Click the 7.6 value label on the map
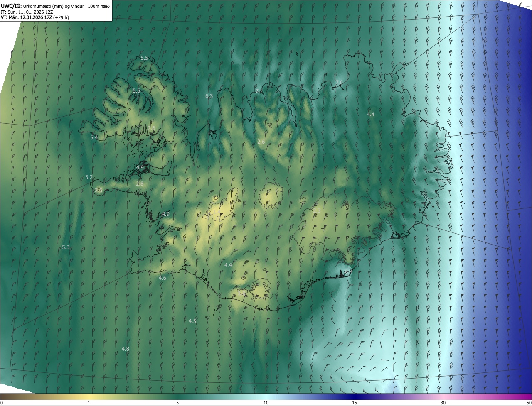 coord(339,82)
